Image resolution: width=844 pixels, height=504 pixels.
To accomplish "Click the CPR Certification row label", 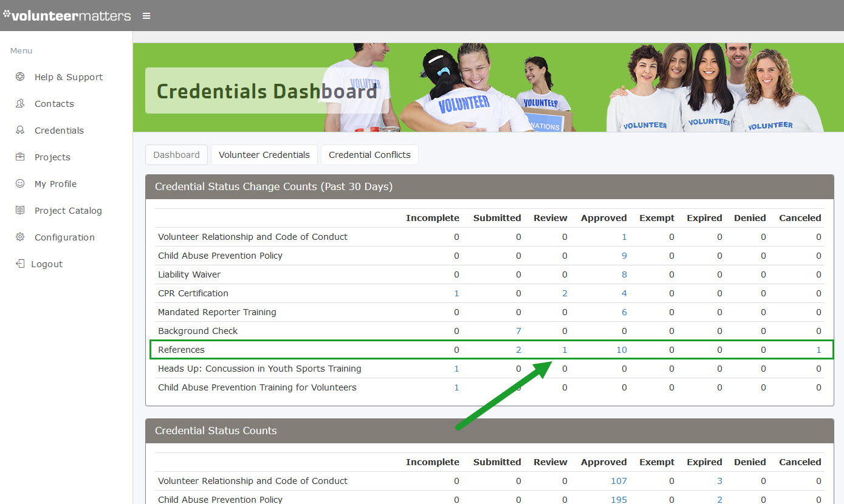I will 193,293.
